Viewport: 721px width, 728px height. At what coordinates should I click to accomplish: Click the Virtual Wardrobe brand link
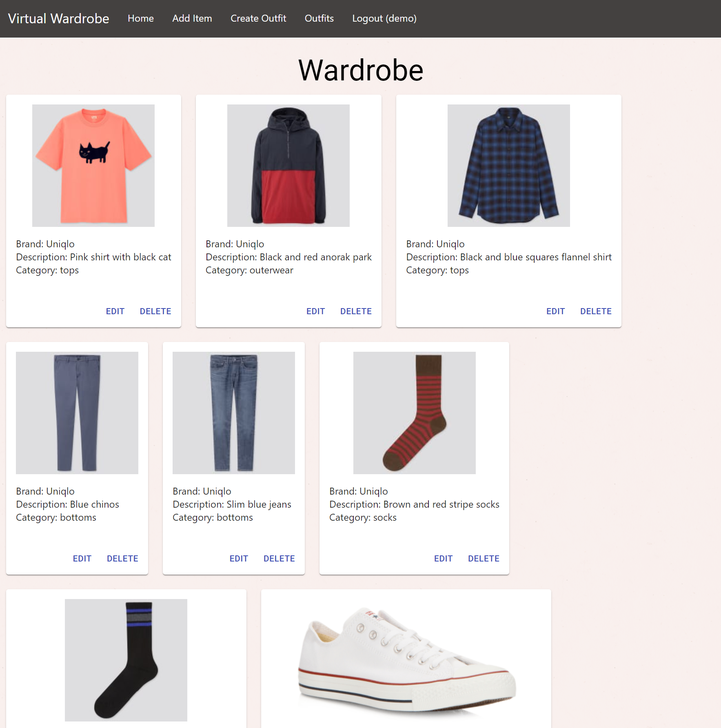(58, 18)
